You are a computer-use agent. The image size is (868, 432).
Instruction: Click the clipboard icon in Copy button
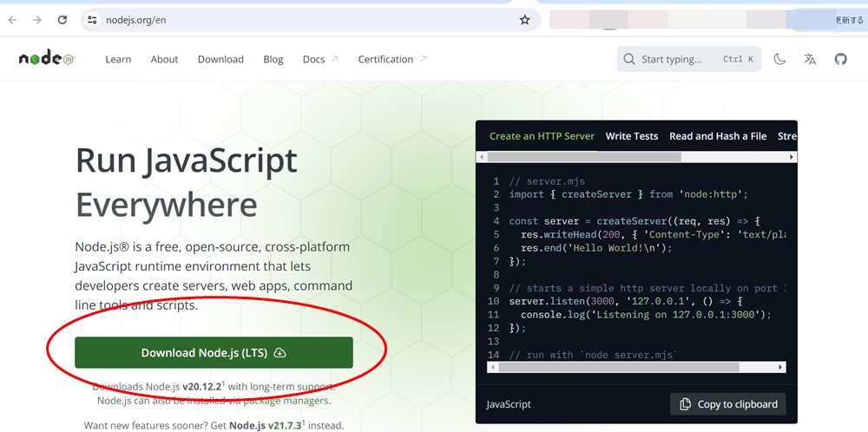686,403
